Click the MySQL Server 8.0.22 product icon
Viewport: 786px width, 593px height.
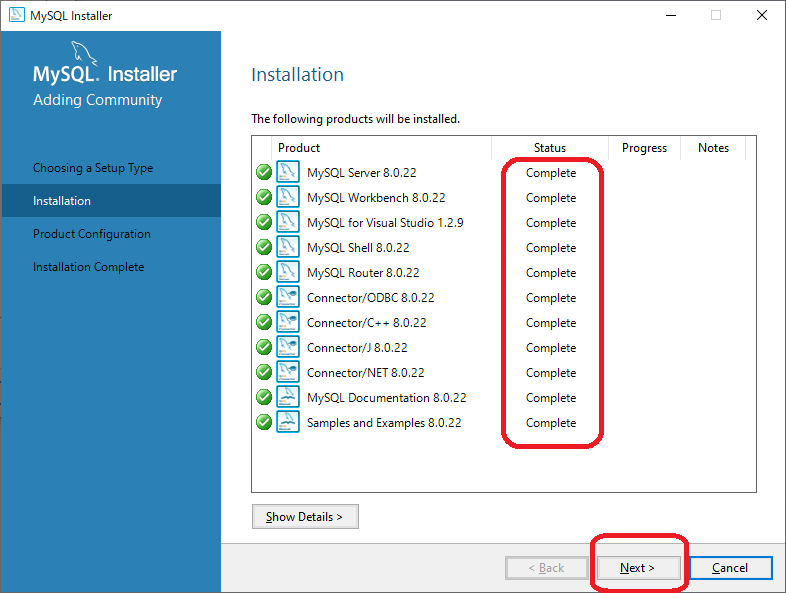288,172
